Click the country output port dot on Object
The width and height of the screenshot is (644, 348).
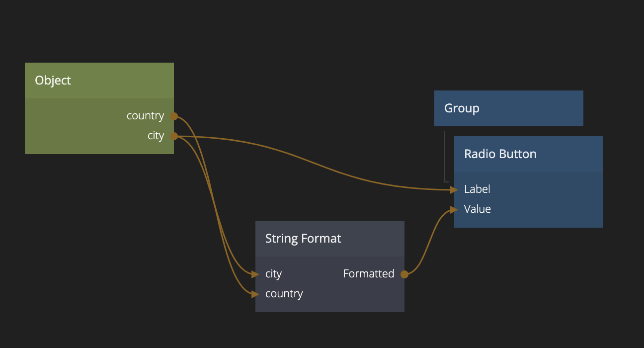[174, 116]
